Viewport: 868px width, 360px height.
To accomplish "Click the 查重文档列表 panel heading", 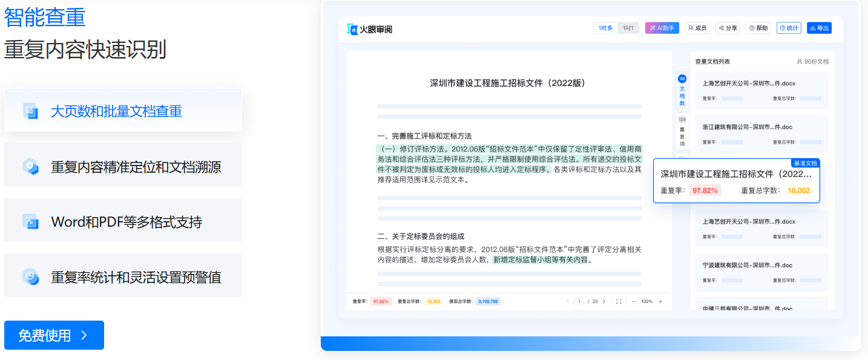I will click(712, 61).
